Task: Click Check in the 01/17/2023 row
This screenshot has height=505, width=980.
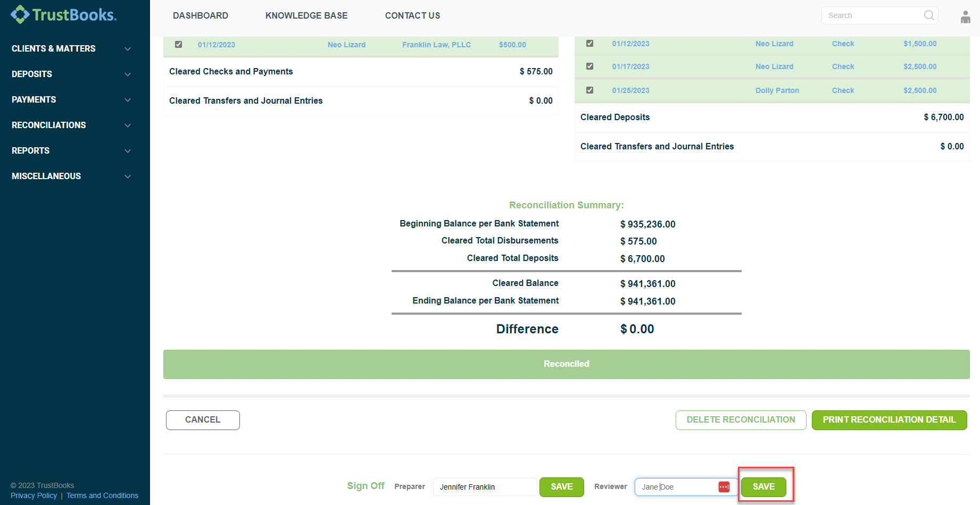Action: [x=843, y=66]
